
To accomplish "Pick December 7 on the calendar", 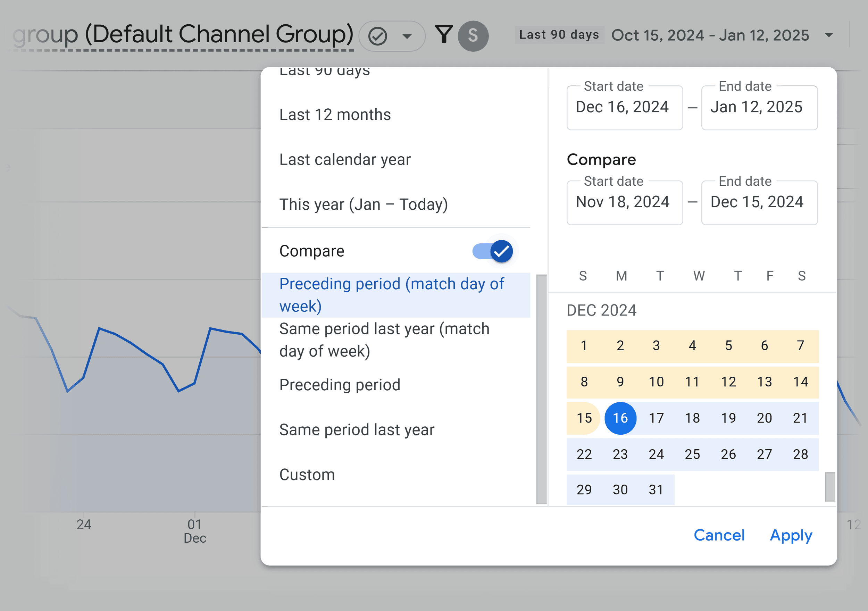I will 800,345.
